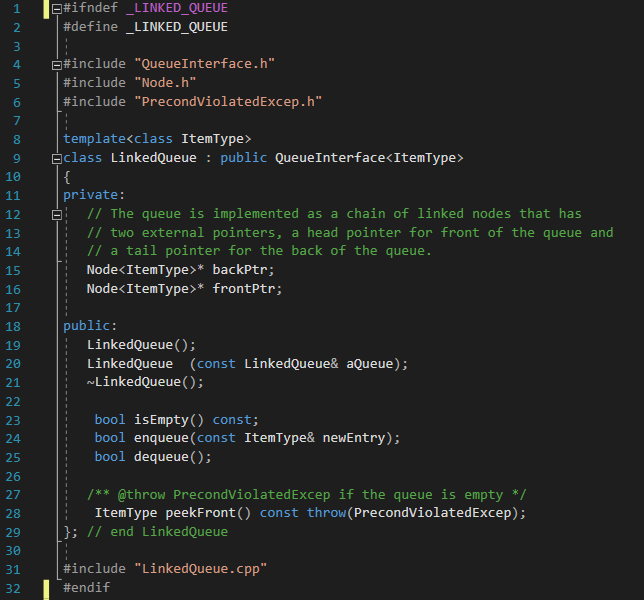The height and width of the screenshot is (600, 644).
Task: Click the public: access specifier on line 18
Action: pos(90,326)
